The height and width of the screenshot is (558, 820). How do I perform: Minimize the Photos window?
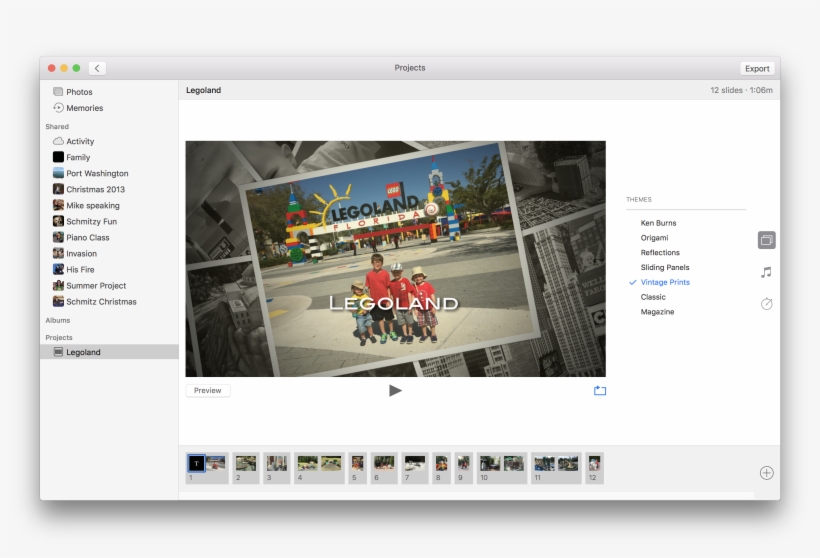pyautogui.click(x=64, y=68)
